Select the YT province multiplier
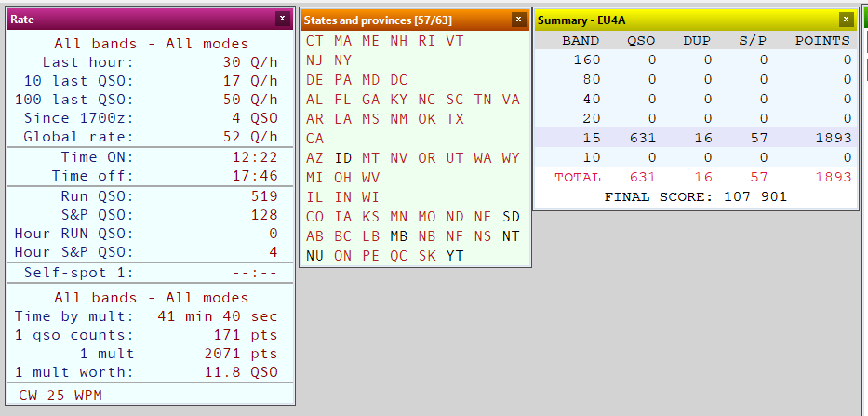The width and height of the screenshot is (868, 416). point(455,256)
